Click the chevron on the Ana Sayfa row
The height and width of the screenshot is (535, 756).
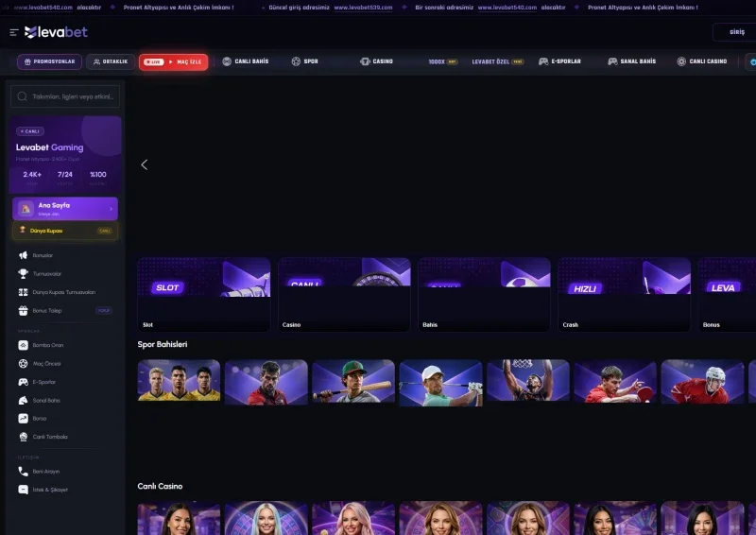point(111,209)
